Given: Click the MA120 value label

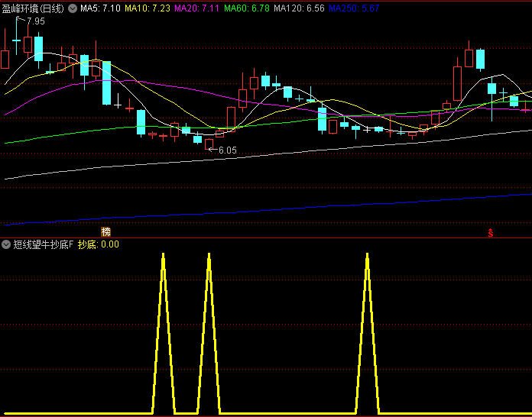Looking at the screenshot, I should pos(299,8).
